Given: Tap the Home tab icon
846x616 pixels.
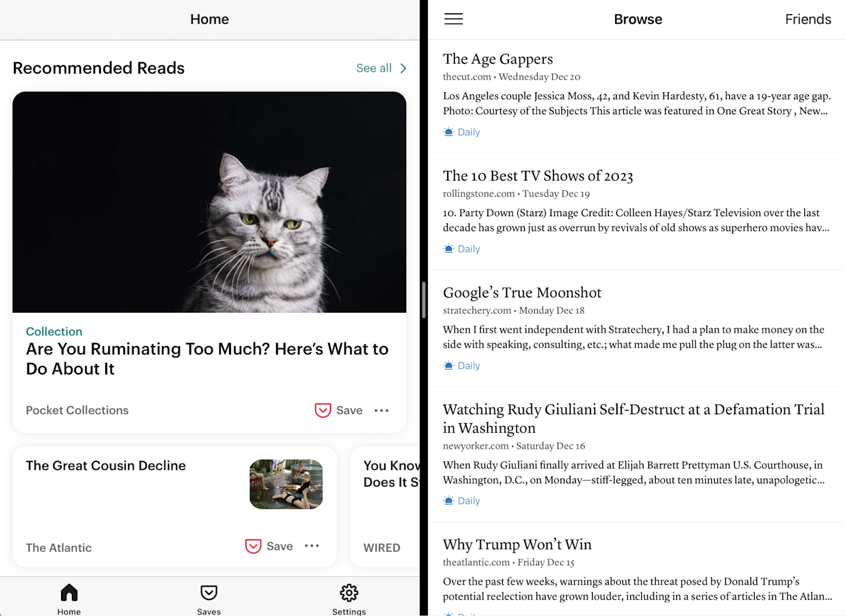Looking at the screenshot, I should point(69,592).
